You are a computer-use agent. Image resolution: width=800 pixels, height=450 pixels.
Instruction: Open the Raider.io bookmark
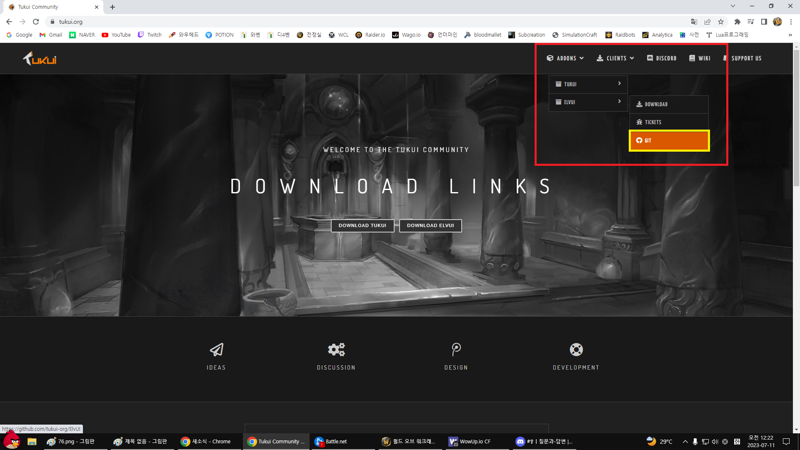[370, 35]
